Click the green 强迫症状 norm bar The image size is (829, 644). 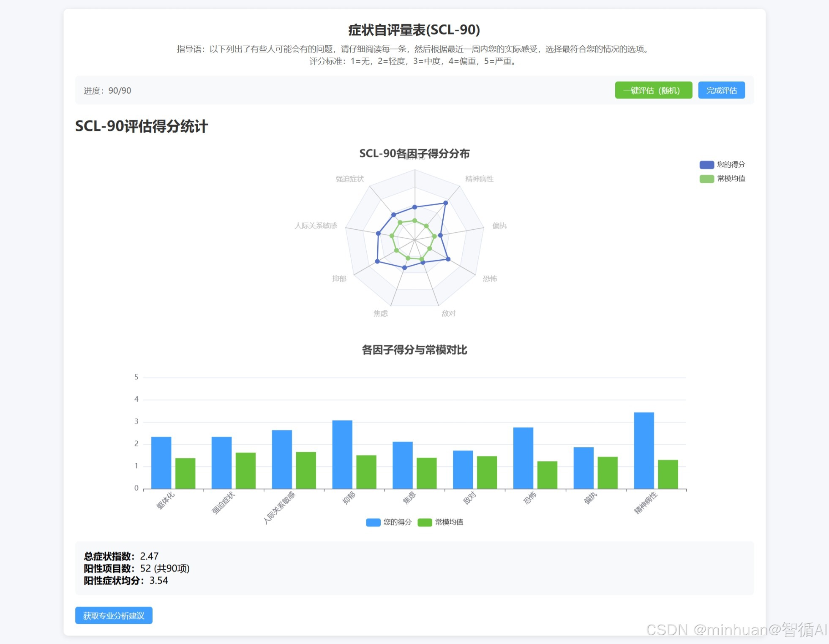coord(245,470)
